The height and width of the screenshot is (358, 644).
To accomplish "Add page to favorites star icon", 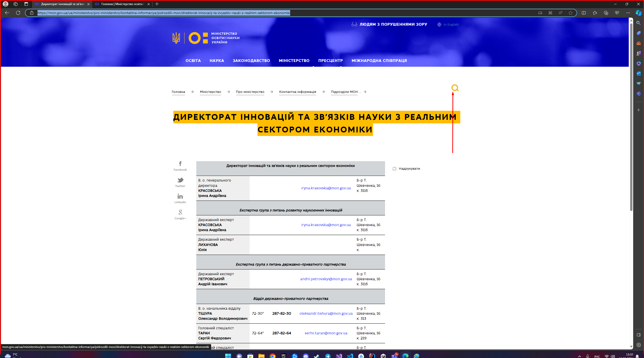I will coord(571,13).
